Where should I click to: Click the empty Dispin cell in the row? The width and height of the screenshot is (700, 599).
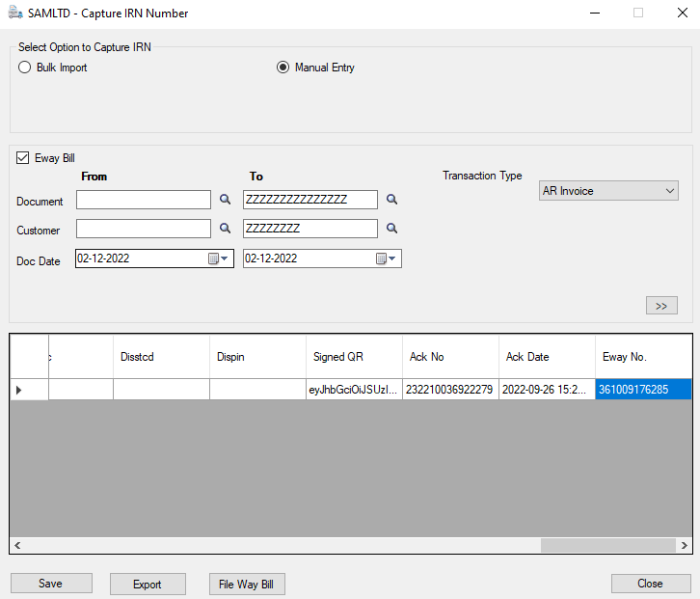[257, 390]
